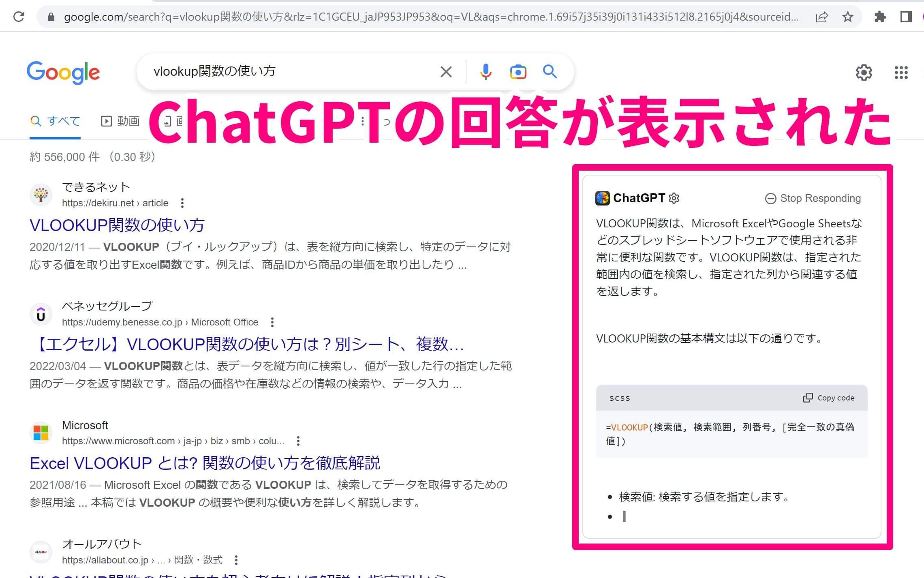Open the Chrome extensions puzzle icon
This screenshot has height=578, width=924.
880,17
